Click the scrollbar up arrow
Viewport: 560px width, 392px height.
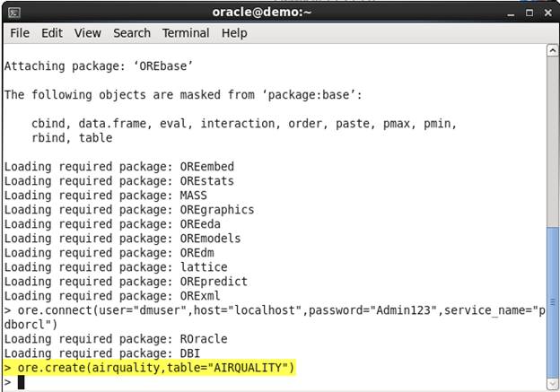[552, 51]
